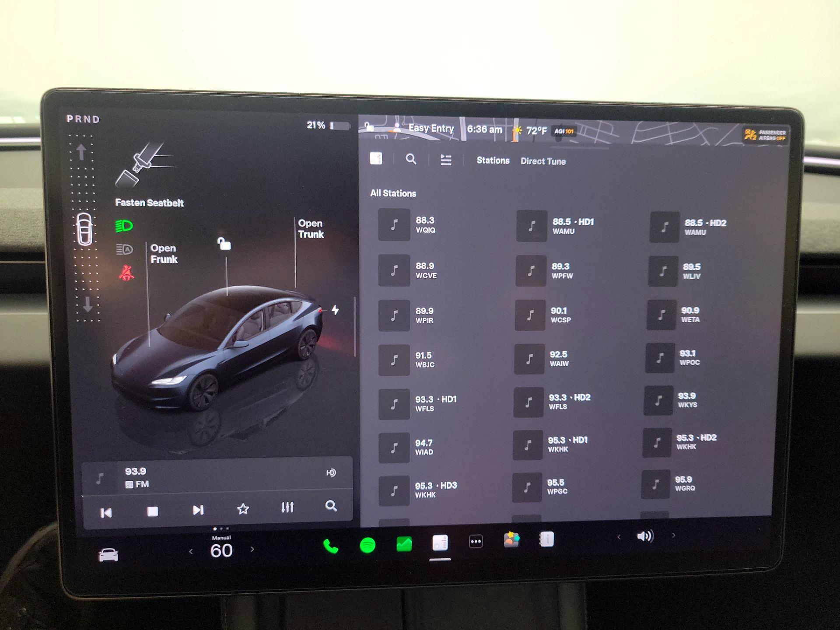
Task: Open the Toybox app icon
Action: coord(511,540)
